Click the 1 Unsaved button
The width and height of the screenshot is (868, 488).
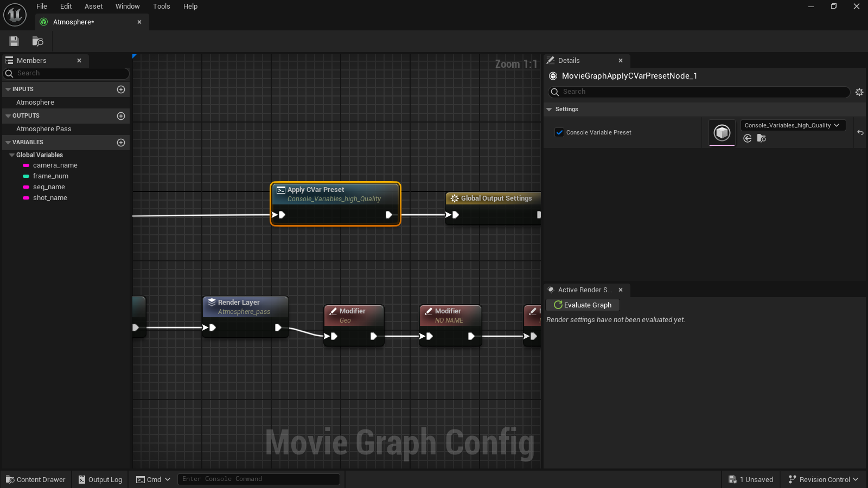tap(751, 479)
